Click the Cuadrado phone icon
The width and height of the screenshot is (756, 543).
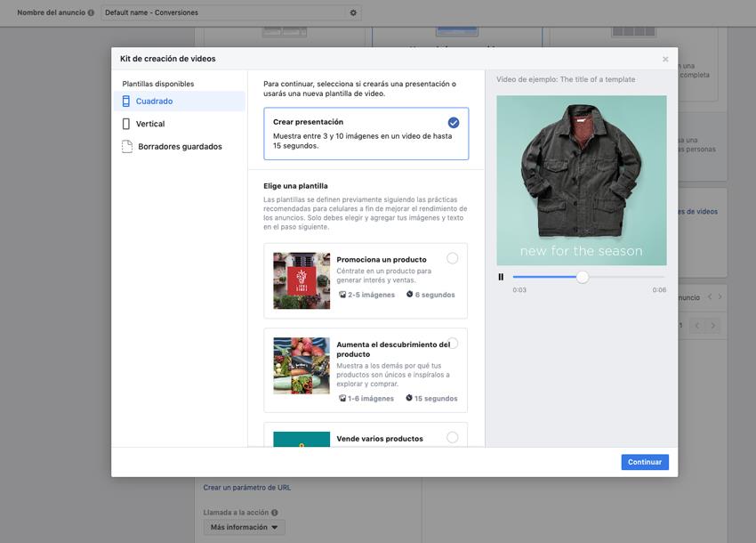coord(125,101)
